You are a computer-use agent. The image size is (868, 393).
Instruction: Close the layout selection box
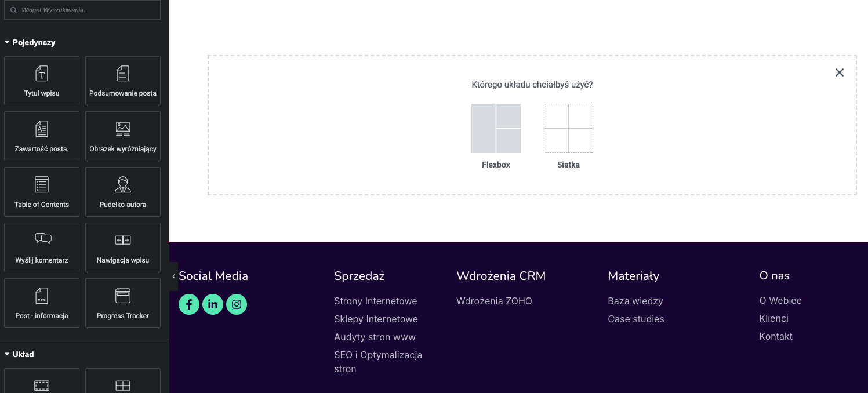point(839,72)
